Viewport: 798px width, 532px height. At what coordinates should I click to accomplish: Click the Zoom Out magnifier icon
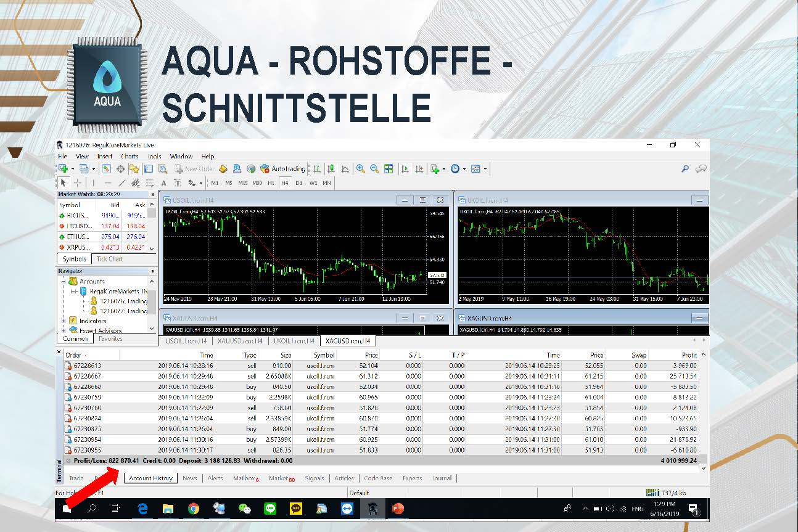374,168
